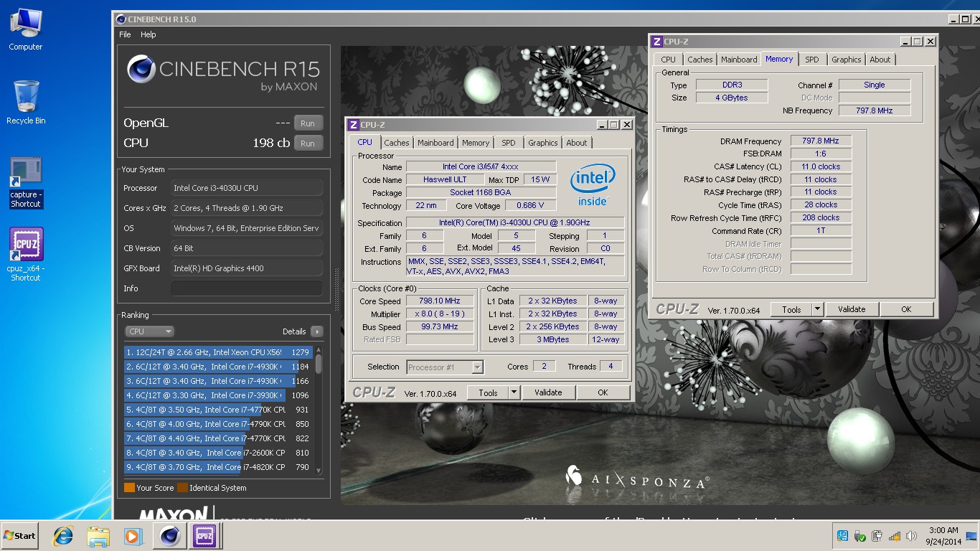
Task: Run the OpenGL benchmark
Action: [308, 123]
